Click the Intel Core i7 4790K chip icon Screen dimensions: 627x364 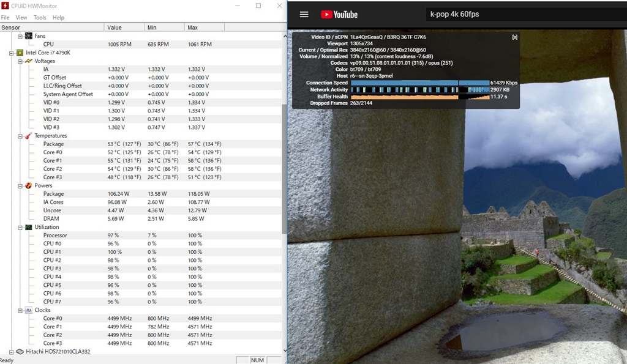coord(20,53)
